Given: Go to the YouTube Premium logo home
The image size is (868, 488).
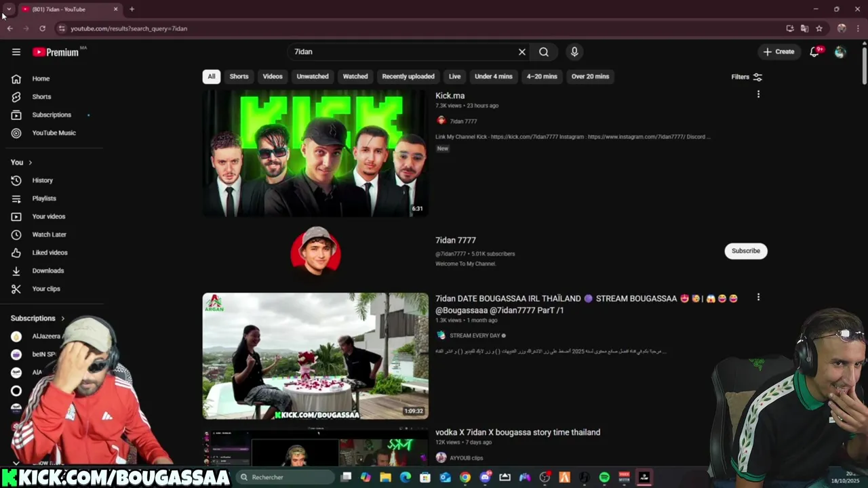Looking at the screenshot, I should click(x=56, y=52).
